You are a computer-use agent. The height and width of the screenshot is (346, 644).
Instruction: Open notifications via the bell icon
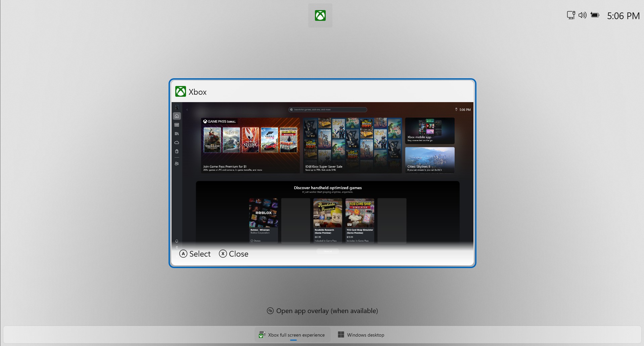tap(177, 241)
